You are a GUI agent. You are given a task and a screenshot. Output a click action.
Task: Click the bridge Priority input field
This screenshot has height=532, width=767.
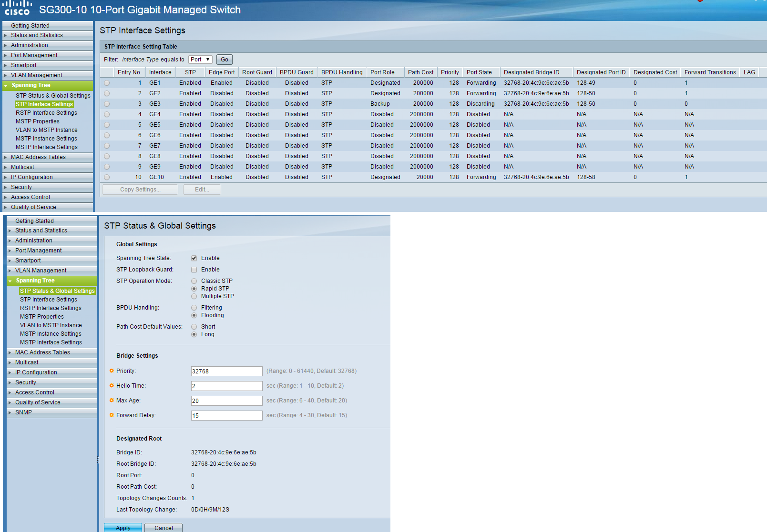(x=226, y=371)
